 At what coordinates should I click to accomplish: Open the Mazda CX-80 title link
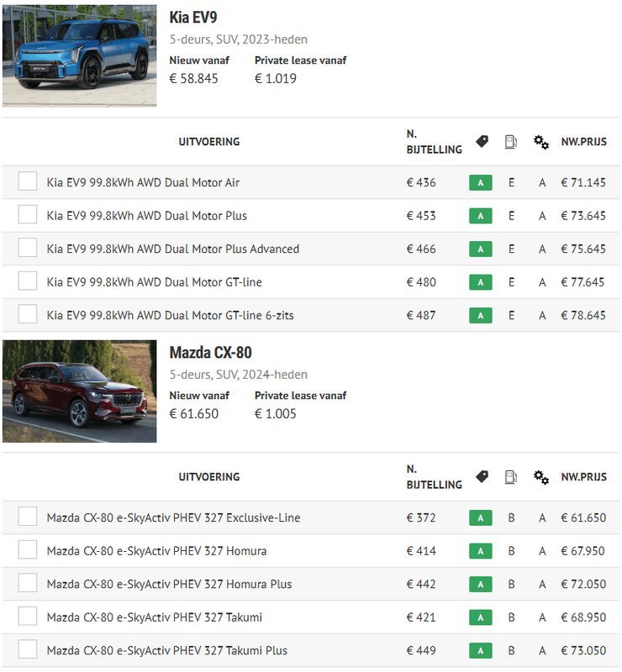[x=210, y=353]
